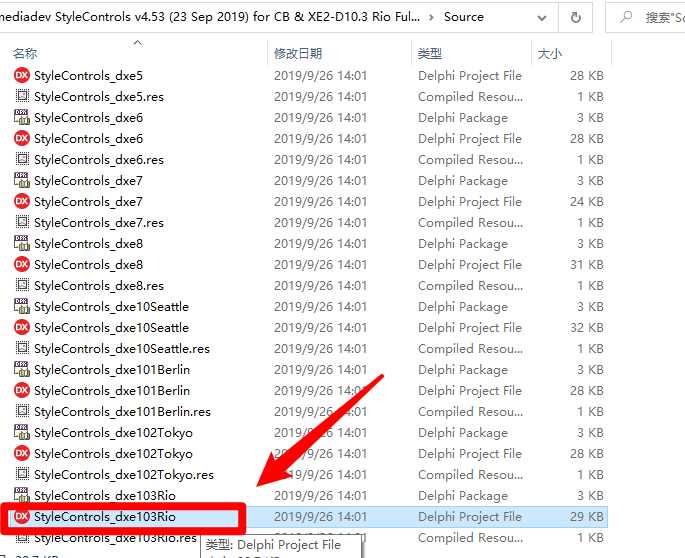
Task: Select the StyleControls_dxe7.res file name
Action: point(99,222)
